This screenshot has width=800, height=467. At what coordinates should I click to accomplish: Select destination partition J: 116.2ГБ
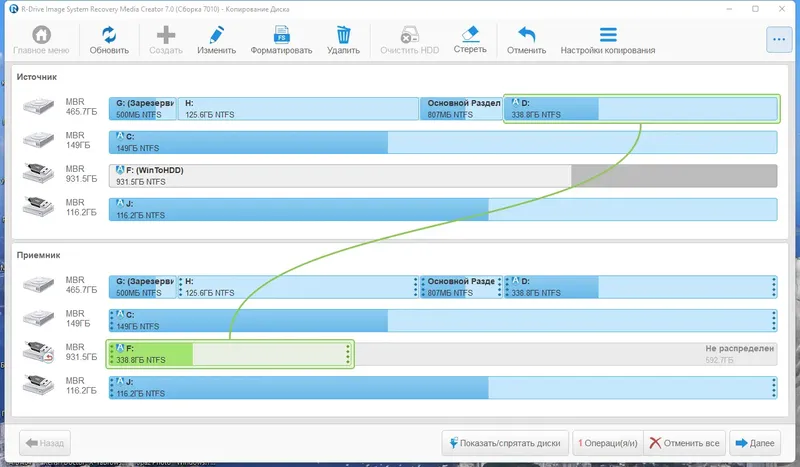tap(443, 388)
